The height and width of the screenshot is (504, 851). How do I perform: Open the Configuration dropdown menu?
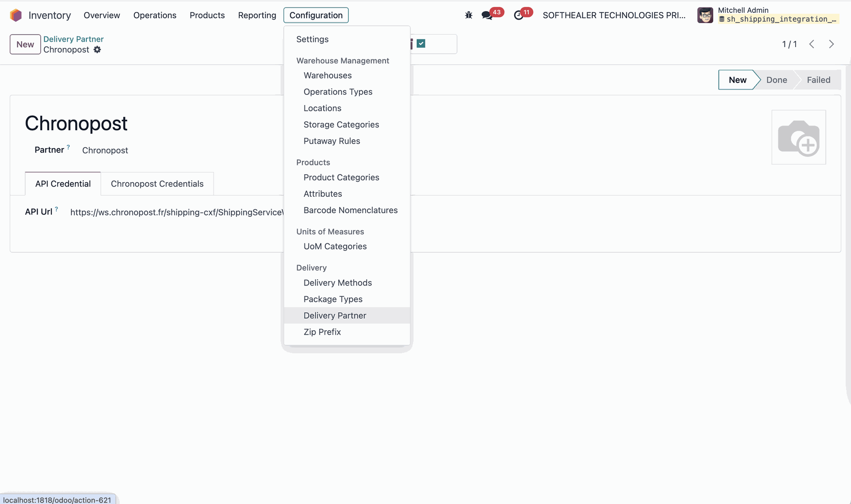click(316, 15)
